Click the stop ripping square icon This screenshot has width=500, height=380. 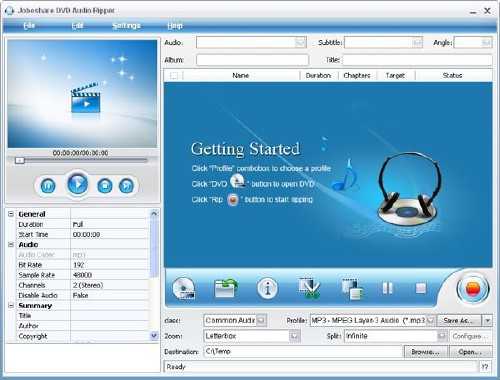[x=421, y=288]
